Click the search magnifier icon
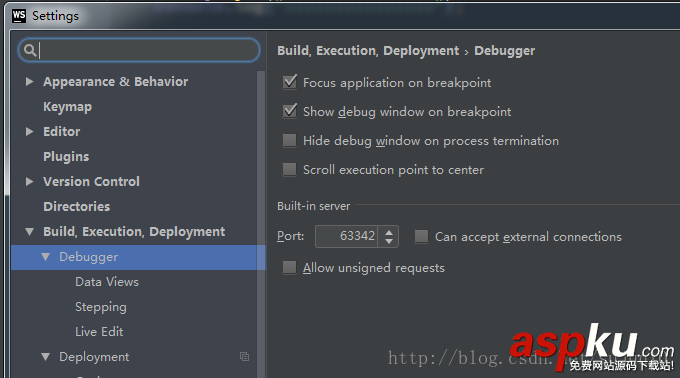Viewport: 680px width, 378px height. pyautogui.click(x=29, y=50)
